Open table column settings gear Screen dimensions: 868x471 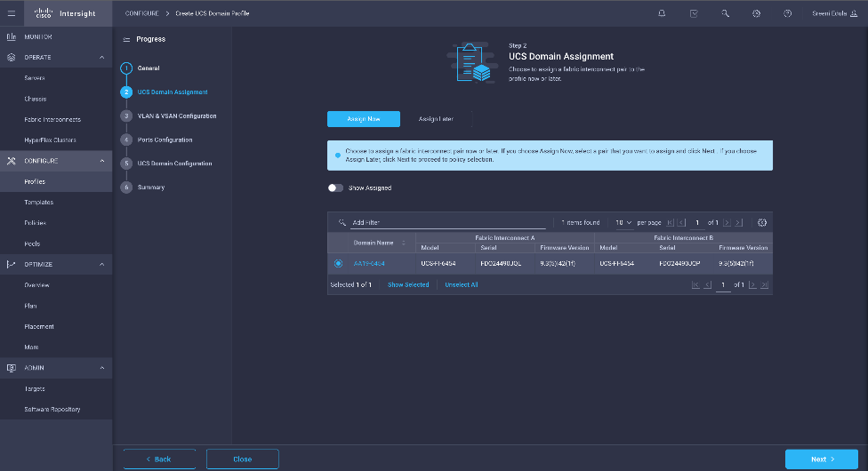click(x=762, y=222)
